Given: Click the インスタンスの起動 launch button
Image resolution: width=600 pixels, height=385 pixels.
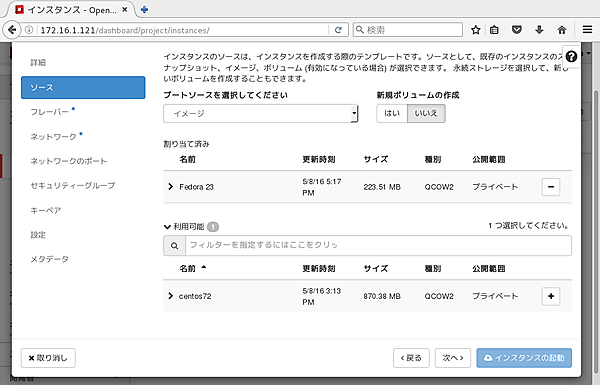Looking at the screenshot, I should click(524, 358).
